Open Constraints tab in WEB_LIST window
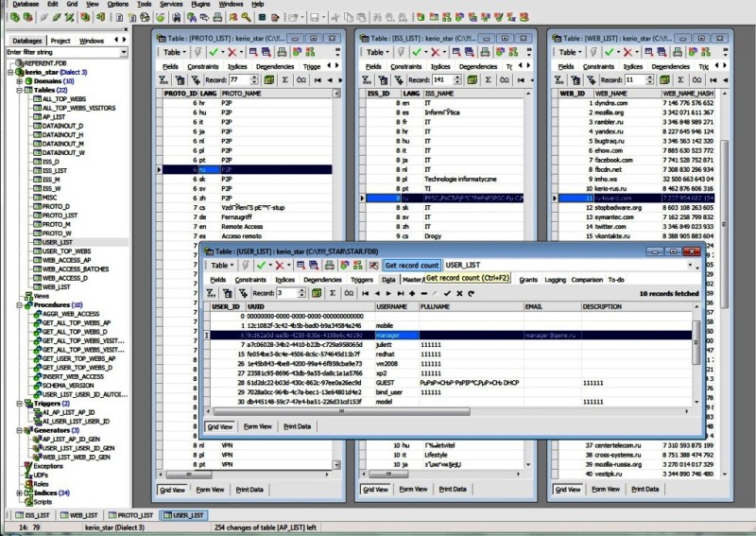This screenshot has width=756, height=536. pyautogui.click(x=598, y=66)
